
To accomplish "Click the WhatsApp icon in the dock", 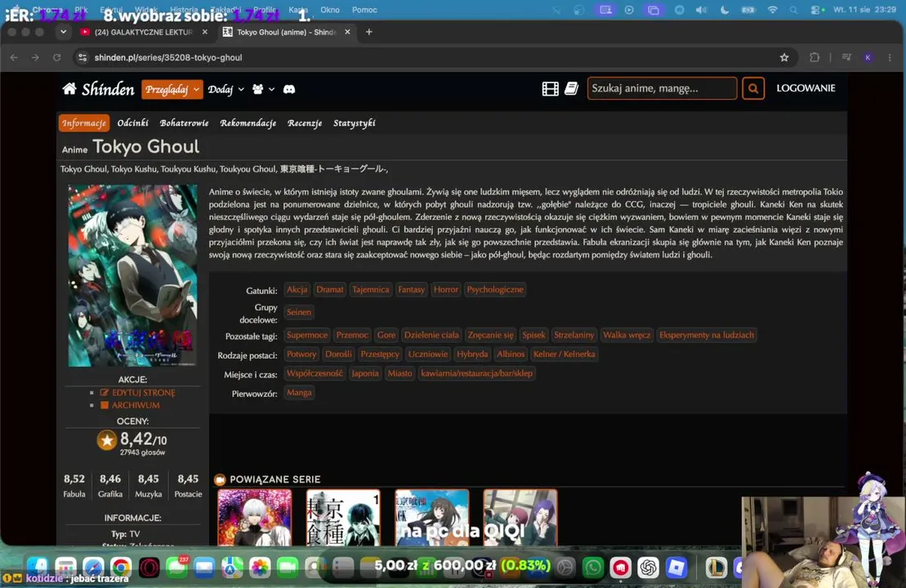I will (x=593, y=568).
